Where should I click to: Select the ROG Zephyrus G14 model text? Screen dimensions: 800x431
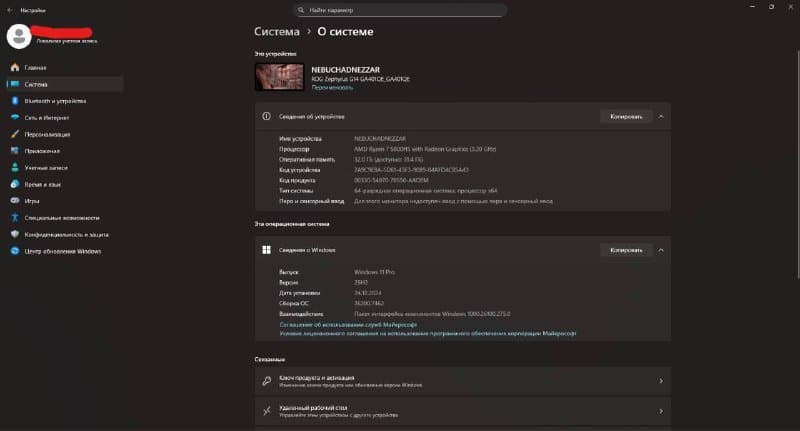coord(361,79)
